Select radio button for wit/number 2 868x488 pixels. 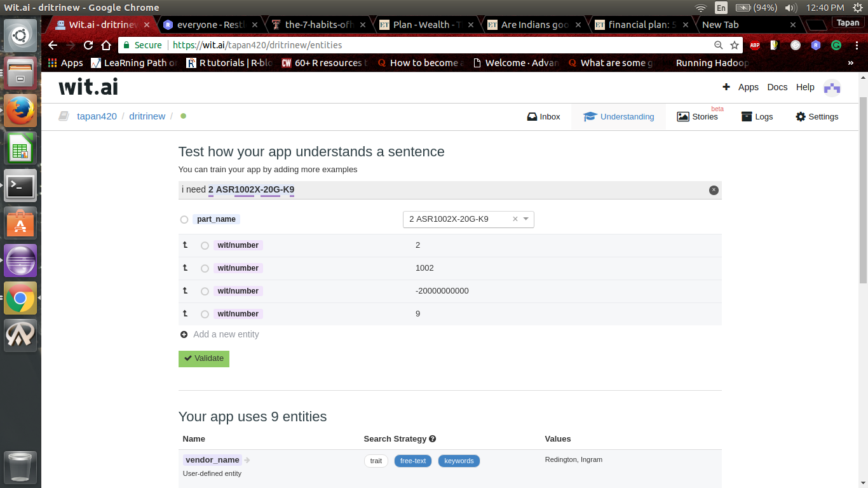pos(205,245)
